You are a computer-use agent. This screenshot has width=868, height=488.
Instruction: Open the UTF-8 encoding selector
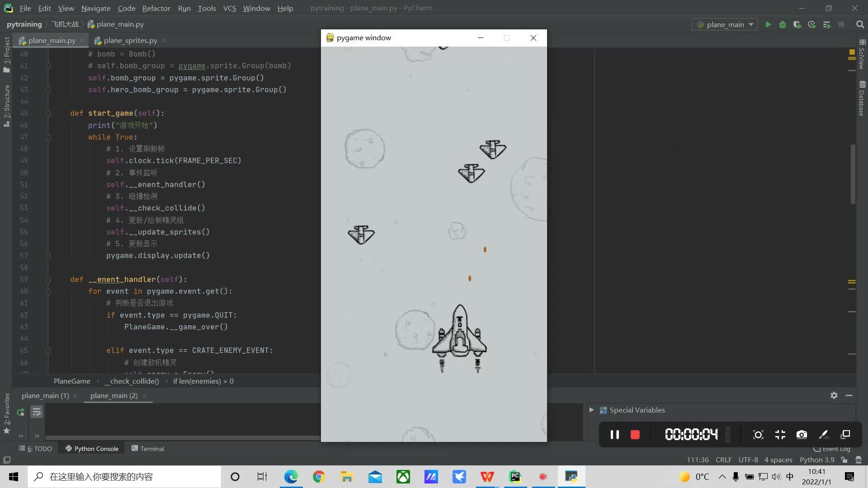coord(748,460)
